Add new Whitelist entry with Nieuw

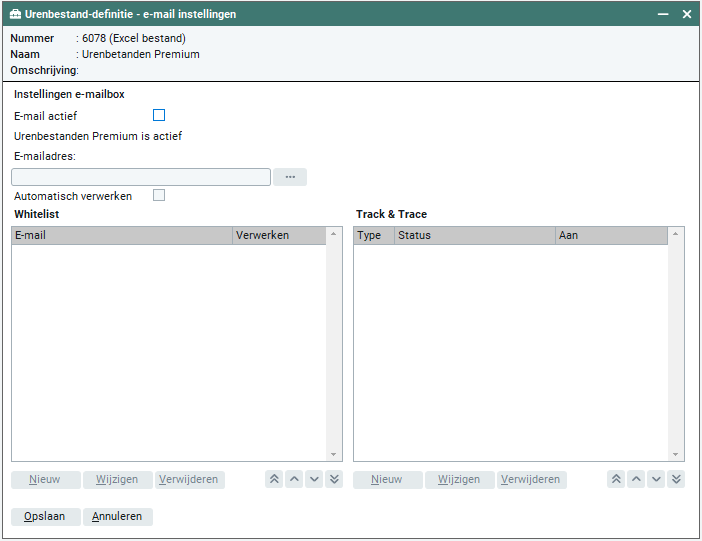point(45,480)
